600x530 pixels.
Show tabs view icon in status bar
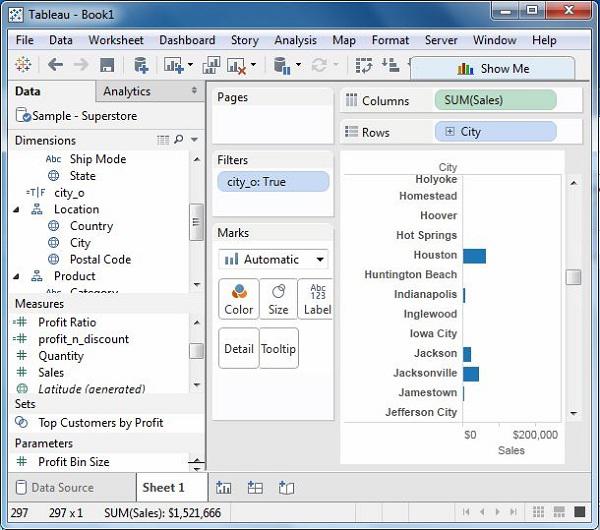(580, 512)
